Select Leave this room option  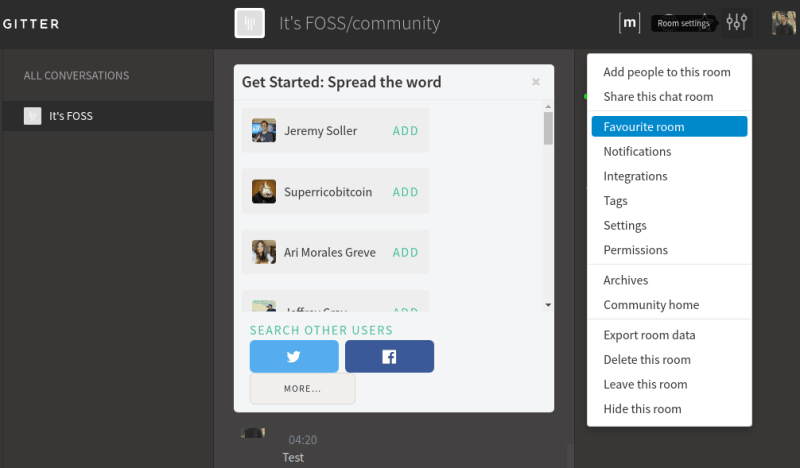[x=645, y=384]
